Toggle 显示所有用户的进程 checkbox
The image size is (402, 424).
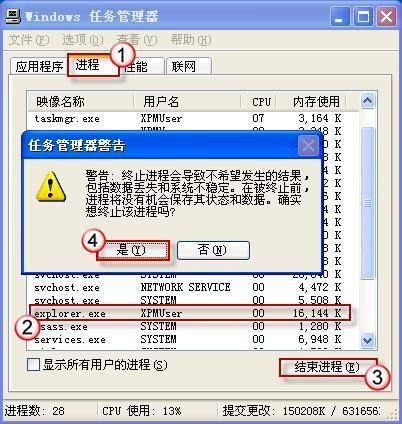[33, 364]
